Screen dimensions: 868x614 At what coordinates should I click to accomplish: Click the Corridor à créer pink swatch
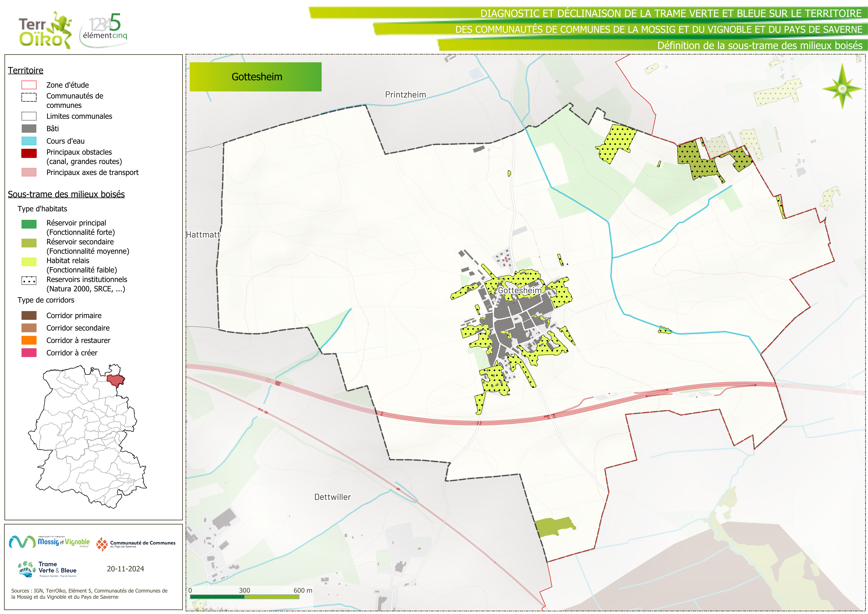click(29, 353)
